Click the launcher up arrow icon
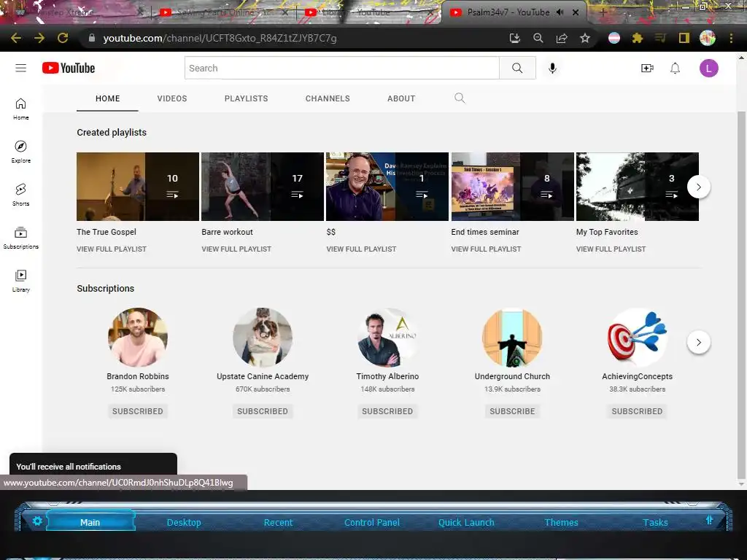The height and width of the screenshot is (560, 747). [709, 520]
